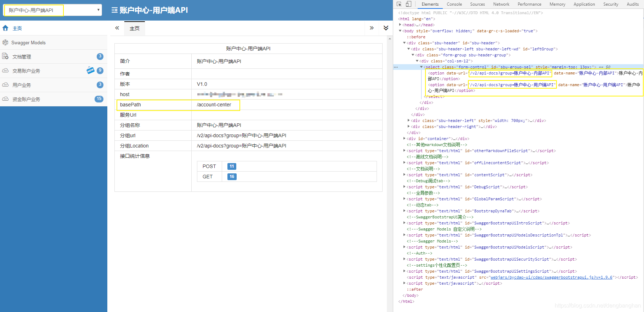
Task: Open the swaggerbootstrapui.js source link
Action: 551,277
